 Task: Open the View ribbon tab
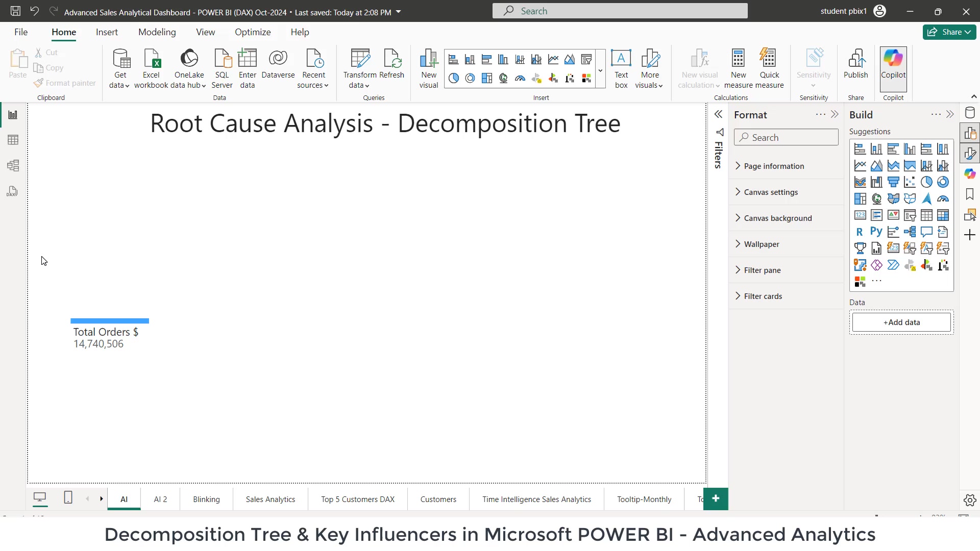tap(205, 32)
